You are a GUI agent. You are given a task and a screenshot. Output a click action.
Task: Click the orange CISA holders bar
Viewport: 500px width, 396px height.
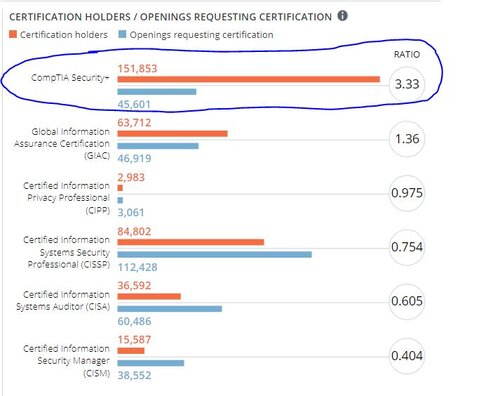click(149, 296)
